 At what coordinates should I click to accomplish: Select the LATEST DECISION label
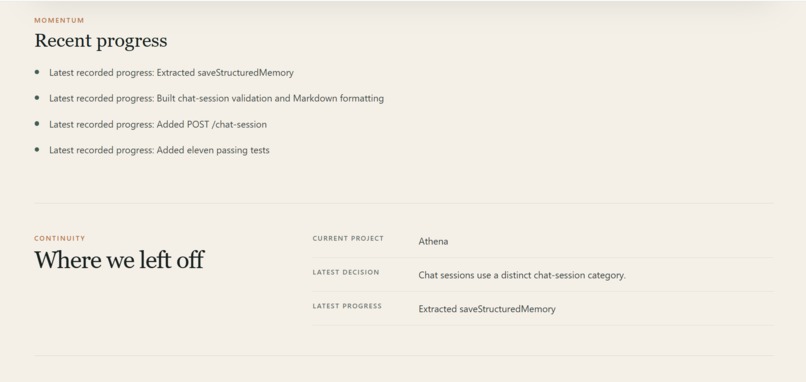[x=346, y=272]
